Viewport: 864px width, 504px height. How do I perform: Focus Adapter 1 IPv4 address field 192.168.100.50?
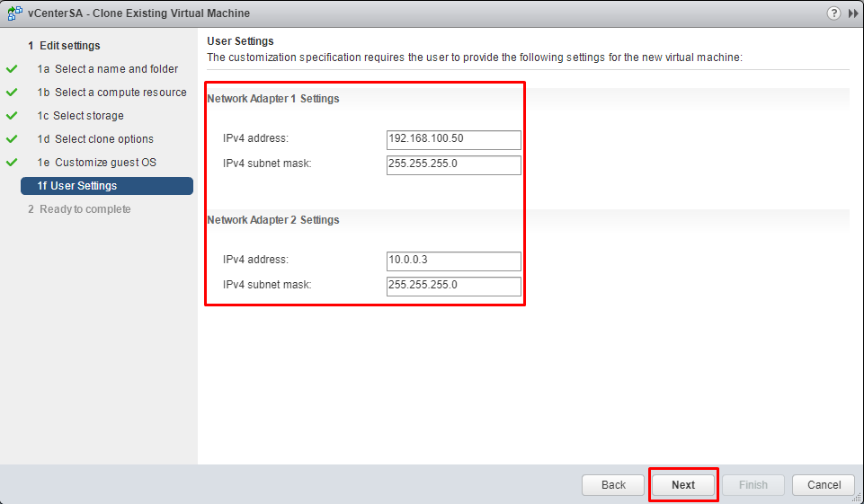click(x=453, y=140)
